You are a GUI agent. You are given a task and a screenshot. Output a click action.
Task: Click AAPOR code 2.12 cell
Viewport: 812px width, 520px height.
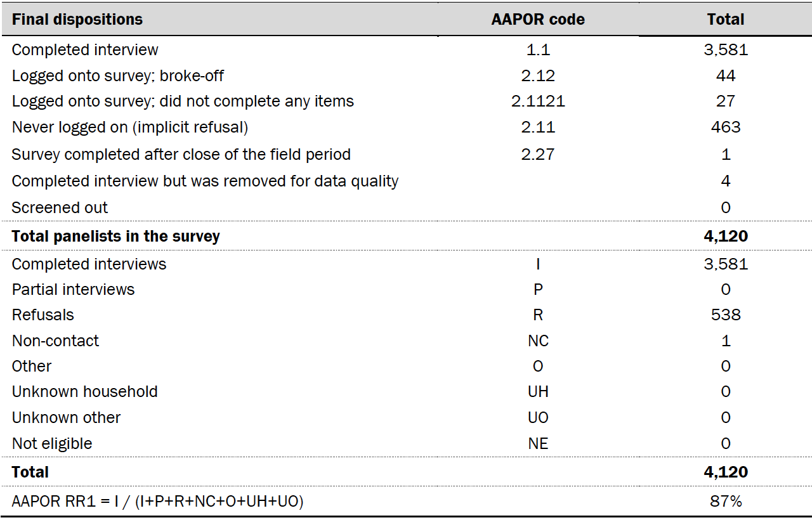pos(538,75)
